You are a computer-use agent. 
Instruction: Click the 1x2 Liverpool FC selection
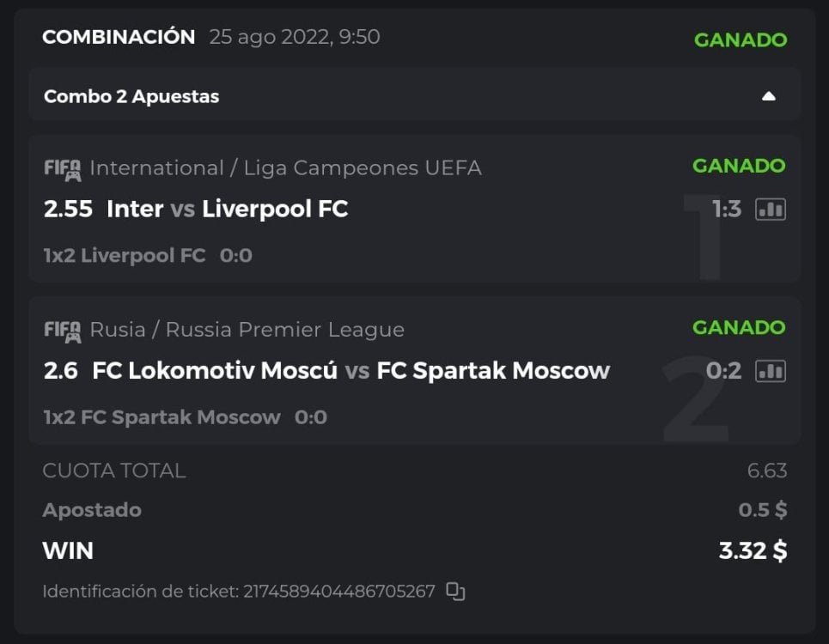click(x=125, y=255)
